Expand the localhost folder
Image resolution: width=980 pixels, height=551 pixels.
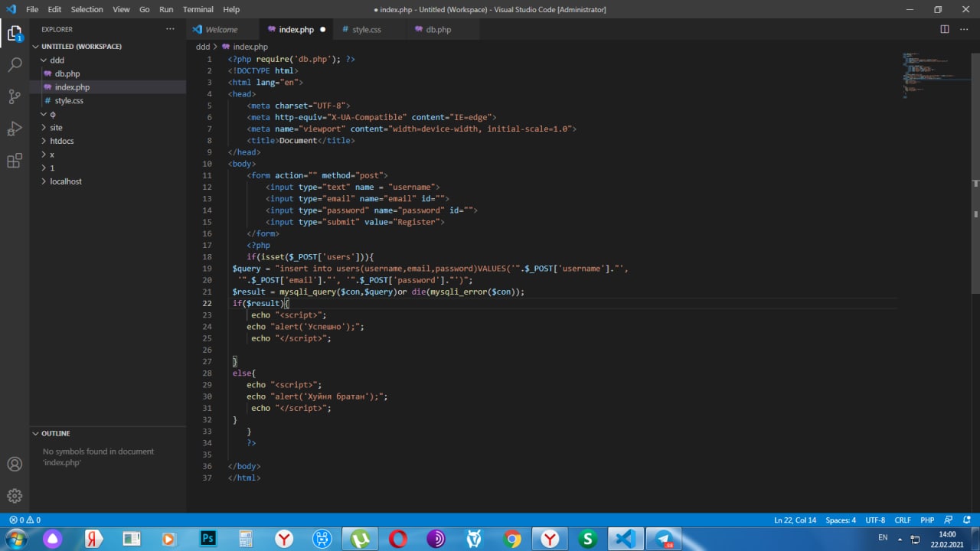tap(107, 181)
